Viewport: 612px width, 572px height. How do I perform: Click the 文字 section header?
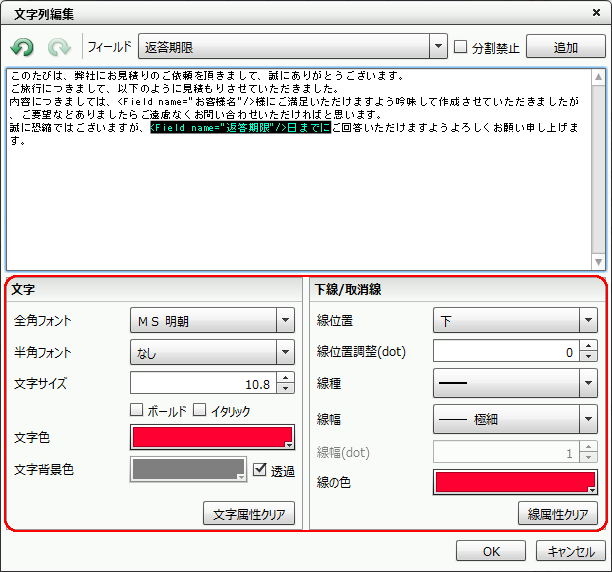(x=155, y=289)
